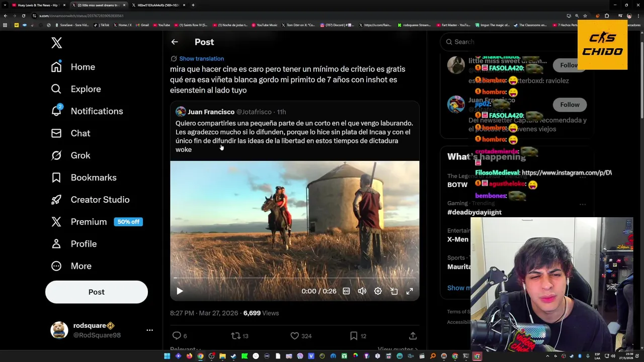The image size is (644, 362).
Task: Go back using the arrow beside Post
Action: (175, 42)
